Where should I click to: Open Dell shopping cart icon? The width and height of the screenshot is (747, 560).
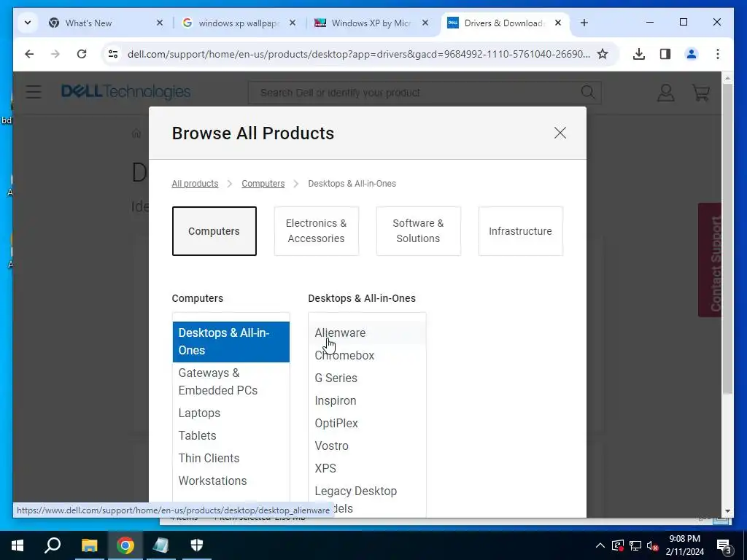[701, 93]
